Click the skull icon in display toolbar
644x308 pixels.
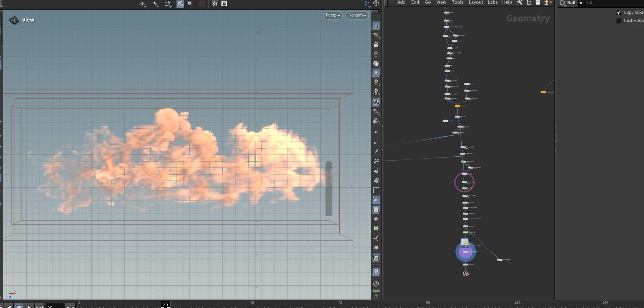tap(376, 92)
